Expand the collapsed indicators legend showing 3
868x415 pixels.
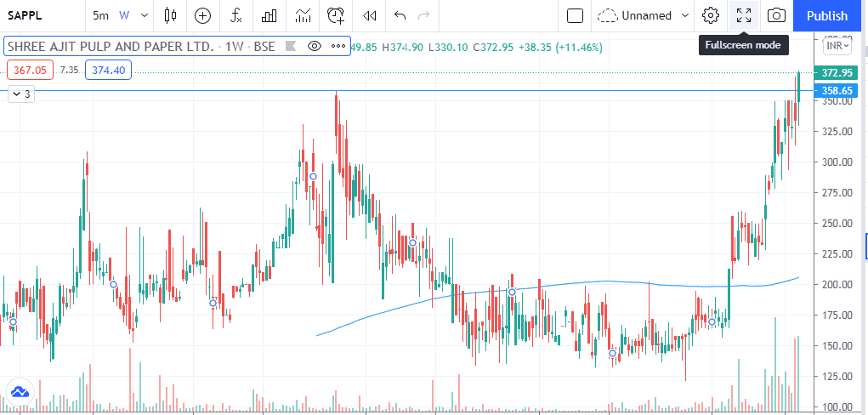[x=21, y=94]
